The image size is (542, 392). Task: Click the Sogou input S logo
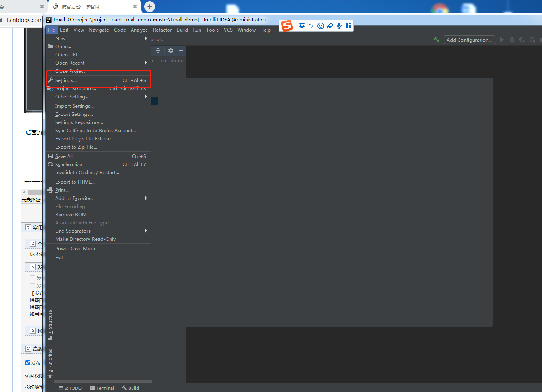coord(287,26)
